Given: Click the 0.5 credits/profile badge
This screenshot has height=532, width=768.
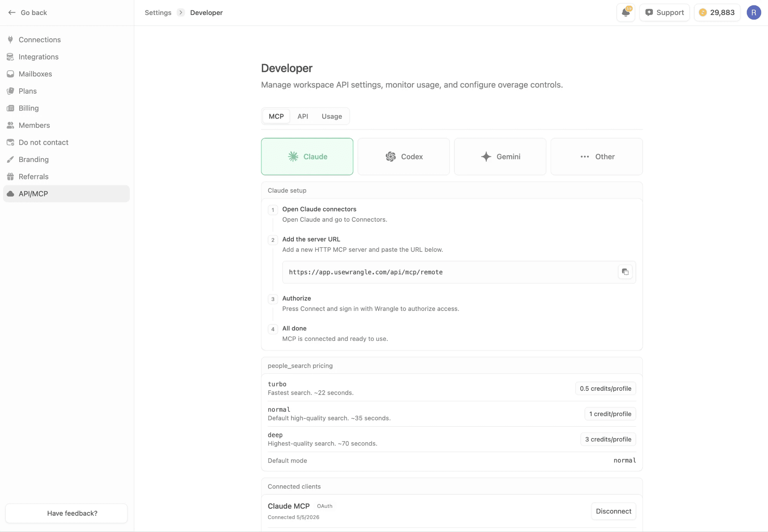Looking at the screenshot, I should click(605, 388).
